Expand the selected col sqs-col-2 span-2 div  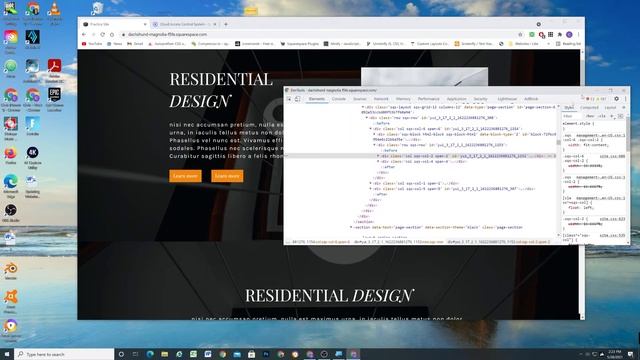pyautogui.click(x=378, y=156)
